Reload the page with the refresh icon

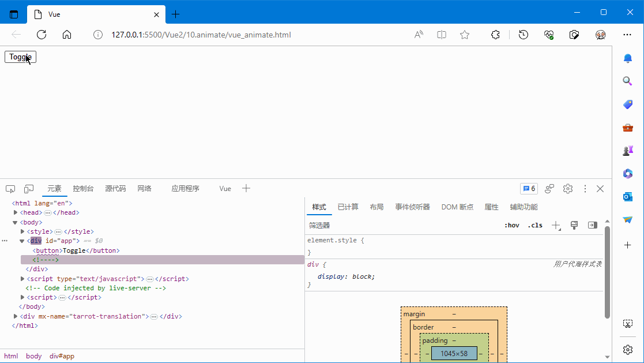click(42, 35)
